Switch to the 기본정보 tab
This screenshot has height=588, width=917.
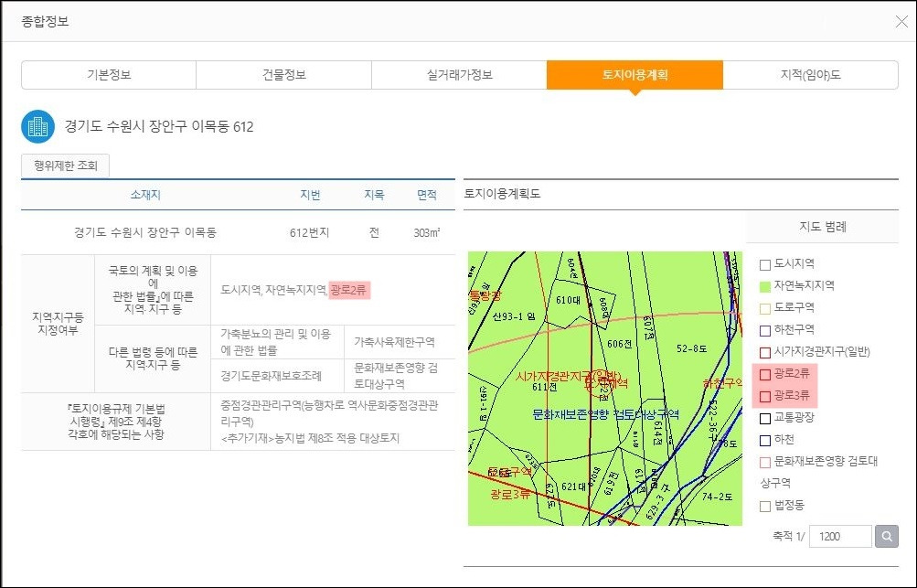coord(109,75)
